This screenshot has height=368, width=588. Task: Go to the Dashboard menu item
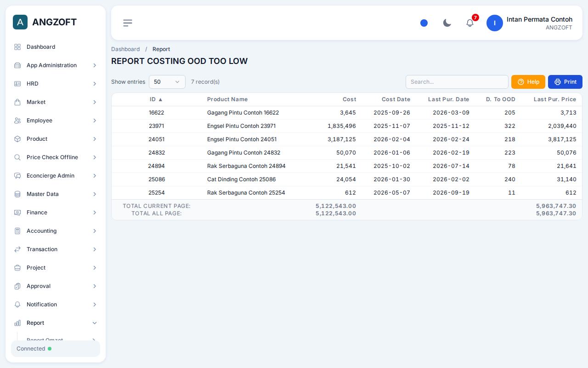(x=56, y=47)
